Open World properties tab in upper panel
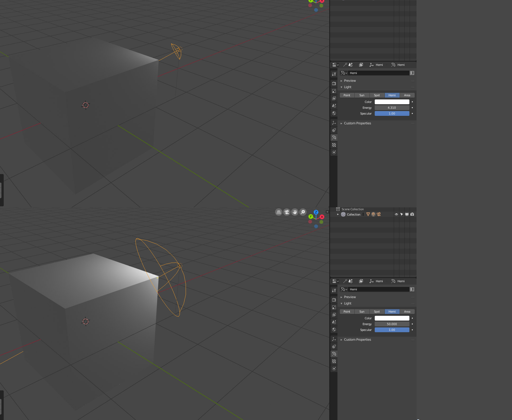Image resolution: width=512 pixels, height=420 pixels. tap(334, 113)
